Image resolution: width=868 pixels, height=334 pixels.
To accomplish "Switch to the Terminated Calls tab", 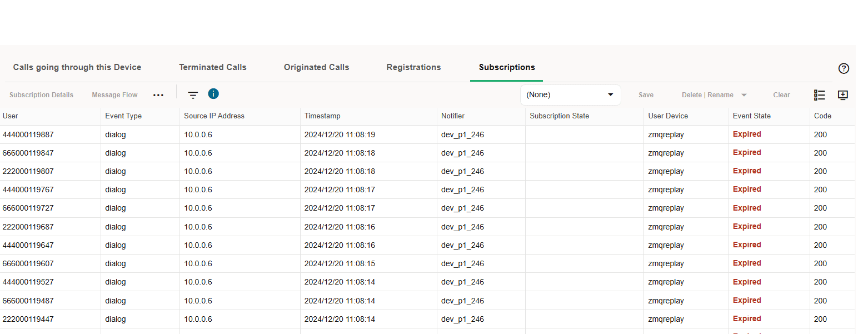I will (x=212, y=67).
